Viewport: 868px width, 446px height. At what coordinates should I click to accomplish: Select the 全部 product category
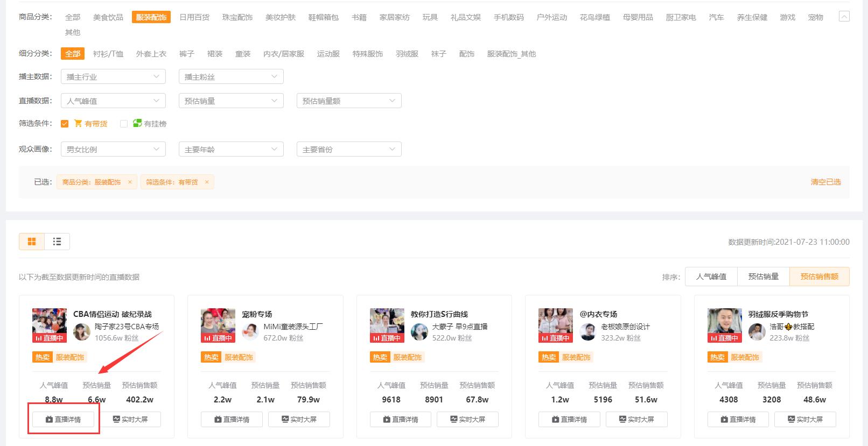pyautogui.click(x=73, y=17)
